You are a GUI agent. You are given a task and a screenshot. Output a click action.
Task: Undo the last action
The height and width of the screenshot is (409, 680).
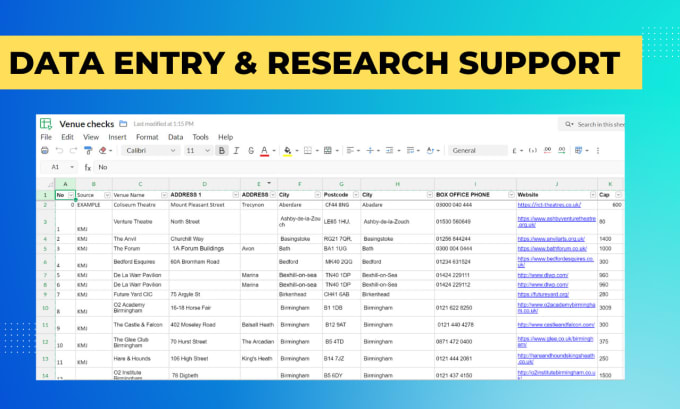click(59, 151)
